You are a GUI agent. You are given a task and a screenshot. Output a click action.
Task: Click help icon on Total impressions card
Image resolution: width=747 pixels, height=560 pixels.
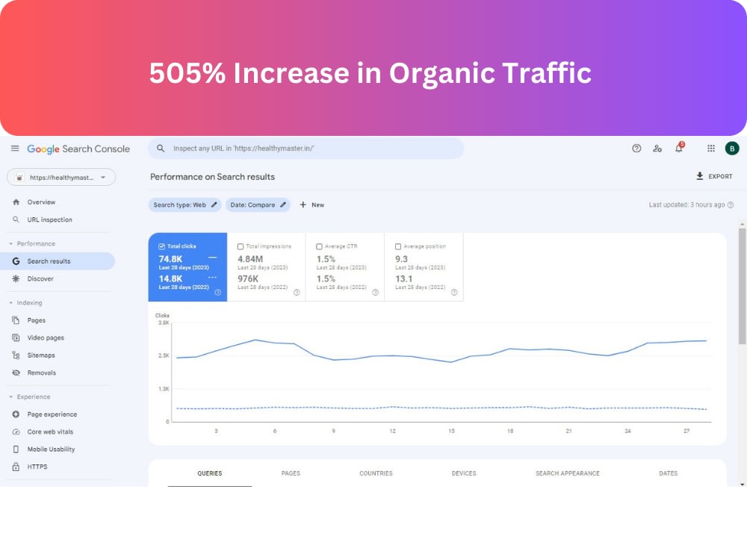[x=297, y=293]
